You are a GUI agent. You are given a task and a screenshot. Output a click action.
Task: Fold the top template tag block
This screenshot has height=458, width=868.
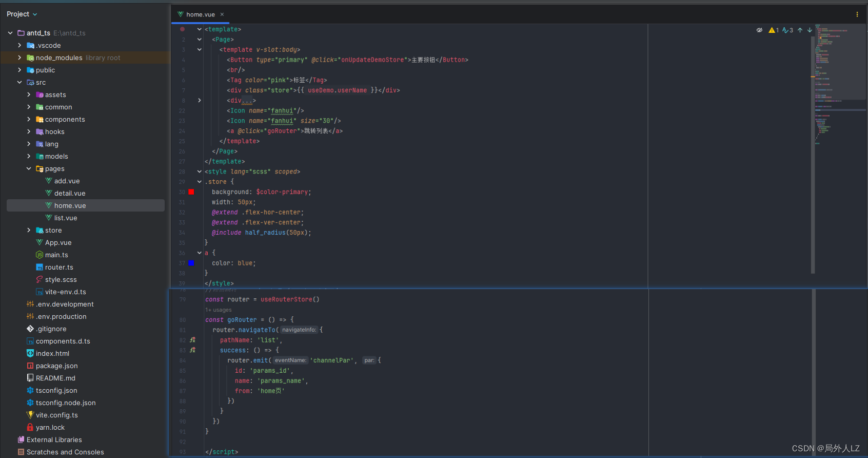(x=200, y=29)
